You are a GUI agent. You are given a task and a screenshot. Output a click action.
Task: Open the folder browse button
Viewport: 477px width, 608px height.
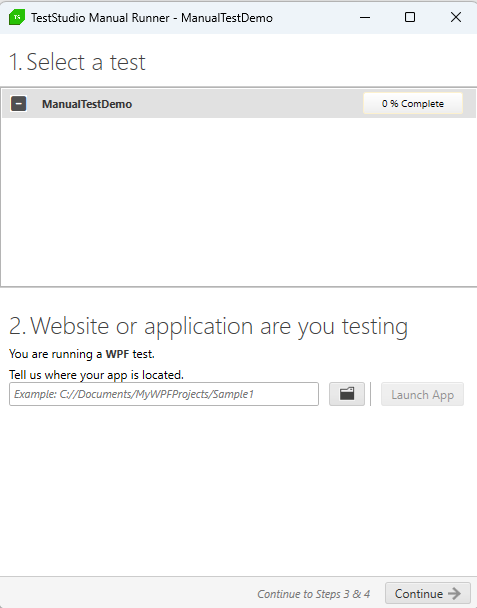(x=347, y=394)
